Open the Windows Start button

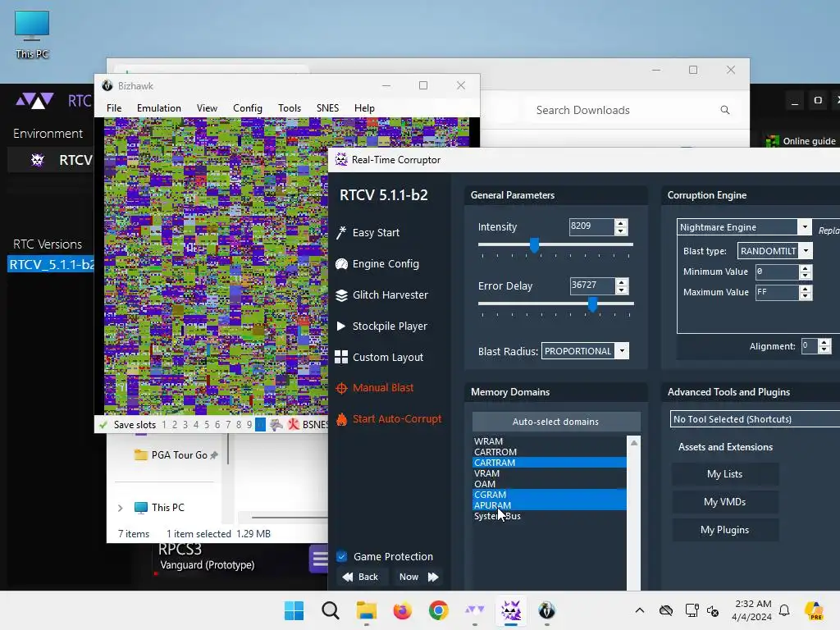(x=294, y=610)
